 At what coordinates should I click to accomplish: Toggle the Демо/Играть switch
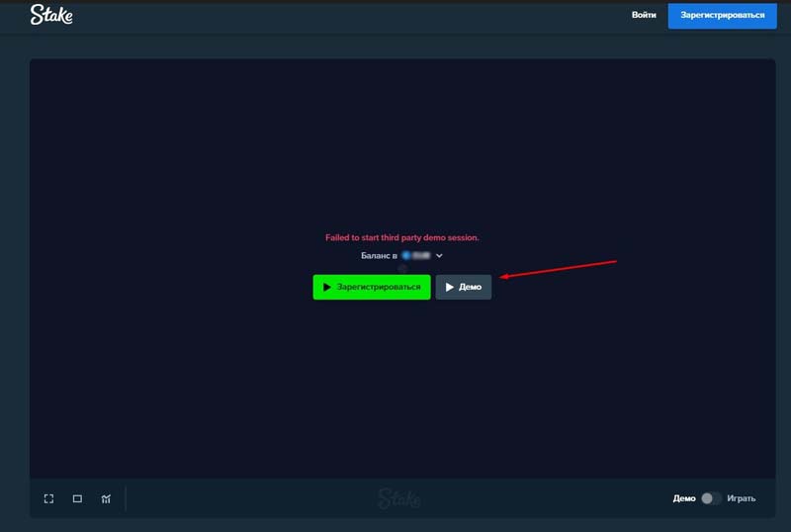711,498
